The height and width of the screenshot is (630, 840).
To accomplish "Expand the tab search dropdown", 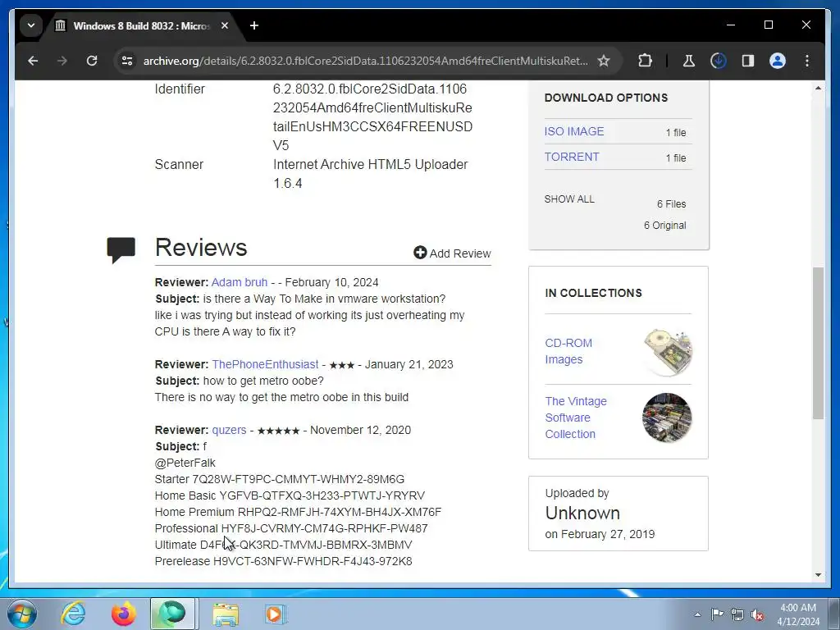I will [x=31, y=25].
